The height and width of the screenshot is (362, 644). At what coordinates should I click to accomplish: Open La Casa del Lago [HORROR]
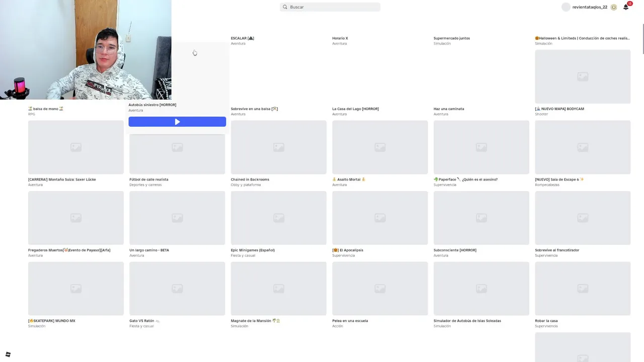pos(355,109)
